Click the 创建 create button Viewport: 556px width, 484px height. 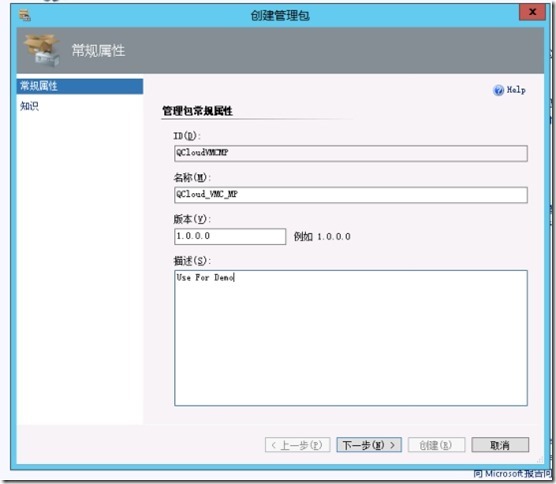tap(436, 445)
